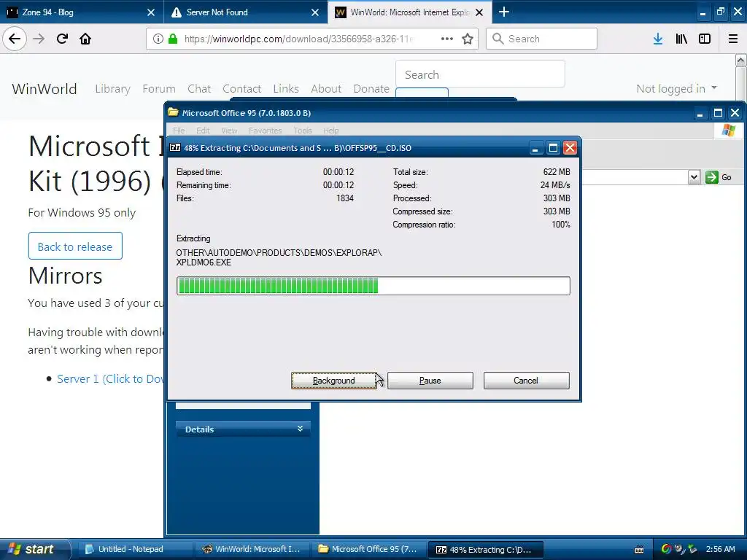Open Favorites menu in Explorer window
Viewport: 747px width, 560px height.
pyautogui.click(x=265, y=131)
